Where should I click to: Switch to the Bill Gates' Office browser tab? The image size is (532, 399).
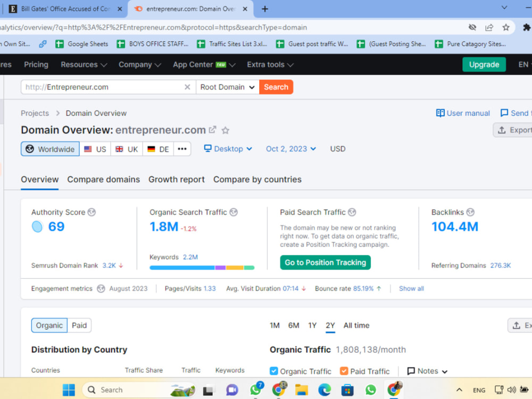coord(65,9)
